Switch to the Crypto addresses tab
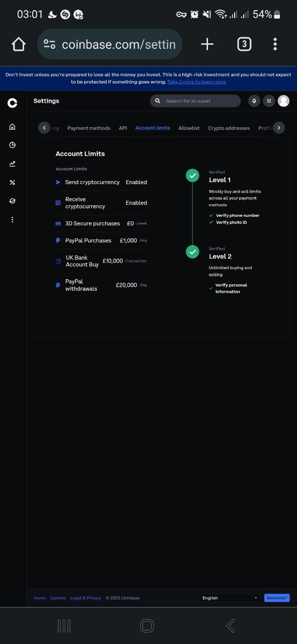The height and width of the screenshot is (644, 297). tap(229, 128)
